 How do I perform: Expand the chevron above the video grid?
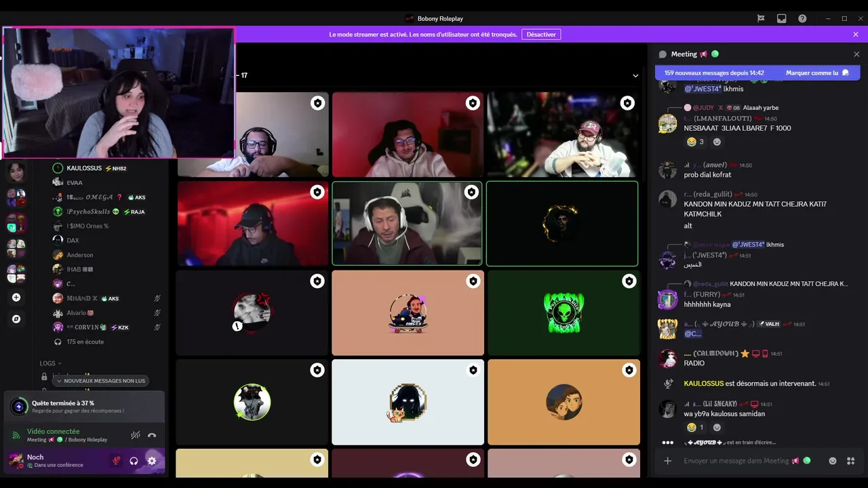pyautogui.click(x=635, y=75)
